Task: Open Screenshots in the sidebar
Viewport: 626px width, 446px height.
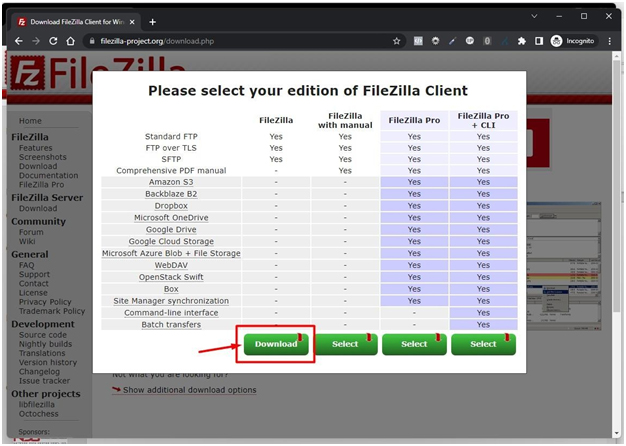Action: pos(43,157)
